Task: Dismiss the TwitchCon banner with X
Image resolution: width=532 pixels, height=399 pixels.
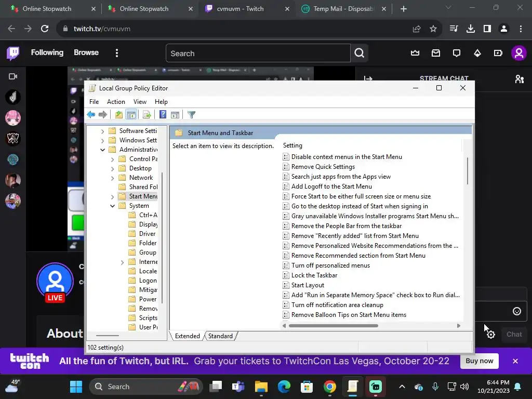Action: (x=515, y=361)
